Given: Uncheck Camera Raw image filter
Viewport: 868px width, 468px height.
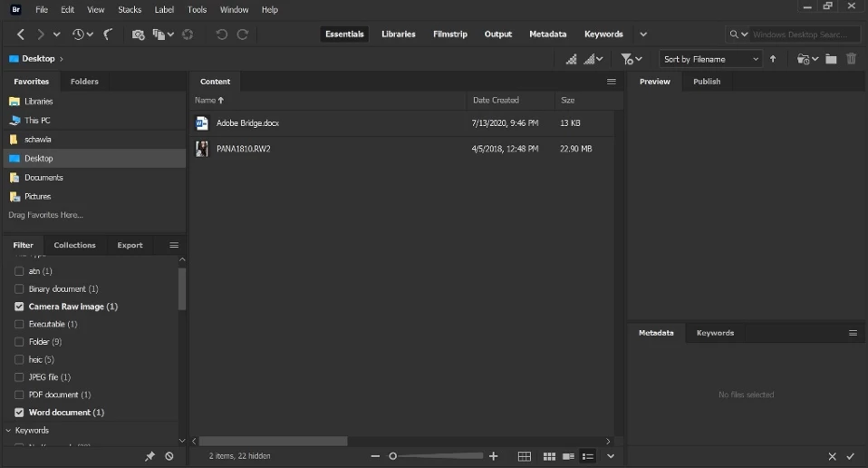Looking at the screenshot, I should coord(19,307).
